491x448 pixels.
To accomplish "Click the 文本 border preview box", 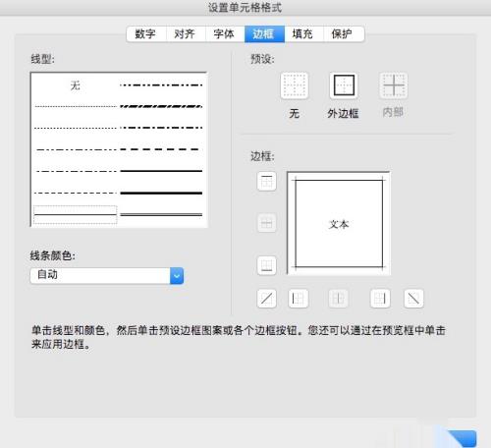I will click(x=339, y=224).
